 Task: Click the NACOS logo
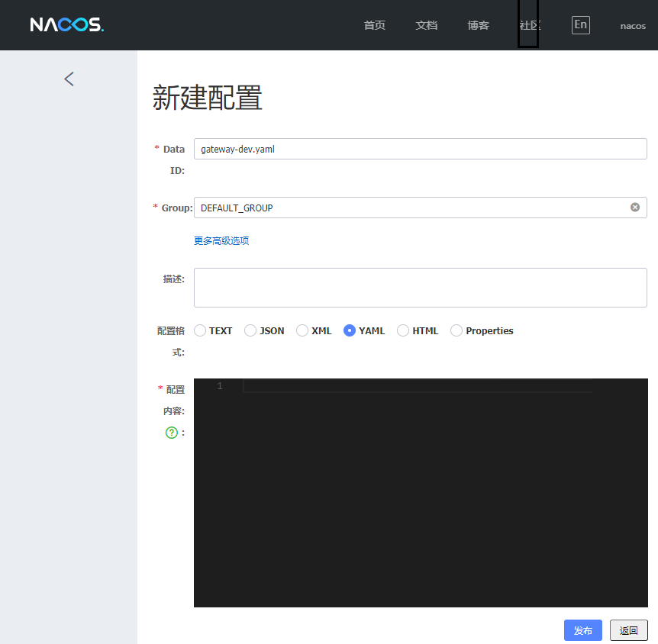pos(66,24)
